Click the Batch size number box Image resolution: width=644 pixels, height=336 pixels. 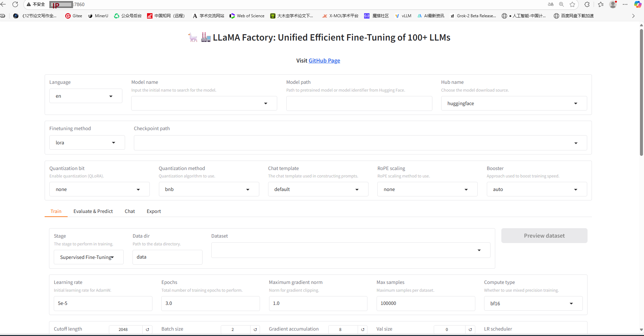click(236, 330)
